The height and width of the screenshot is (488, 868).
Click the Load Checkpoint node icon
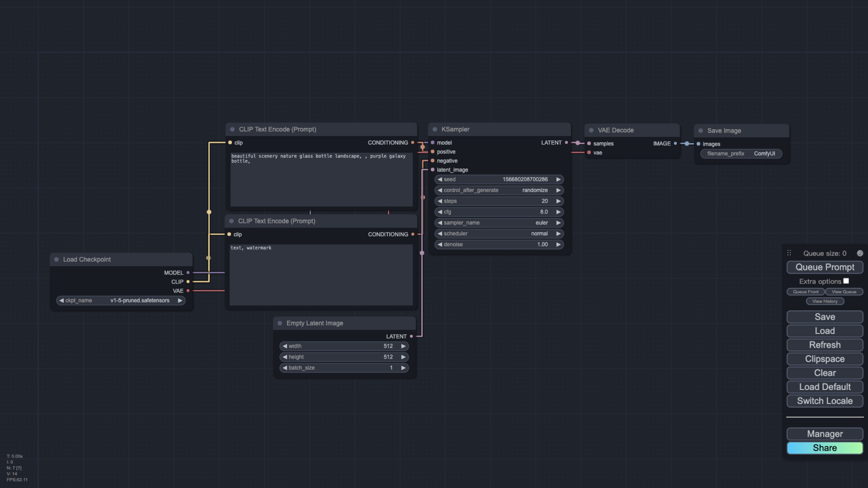coord(56,259)
